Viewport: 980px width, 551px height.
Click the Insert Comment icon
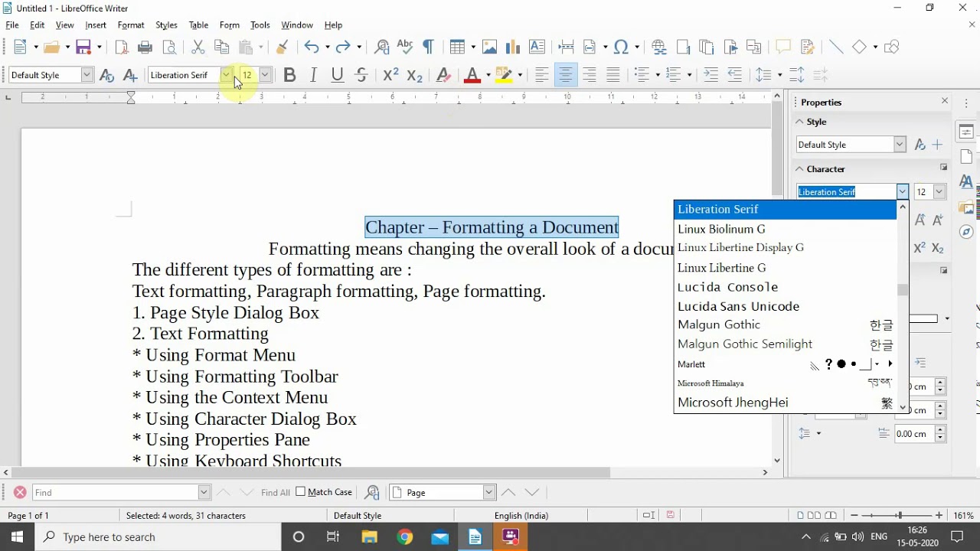pyautogui.click(x=782, y=47)
